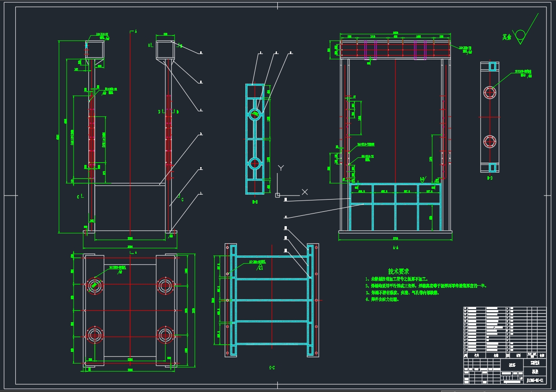
Task: Select the upper circle in cyan B-B section
Action: [x=255, y=114]
